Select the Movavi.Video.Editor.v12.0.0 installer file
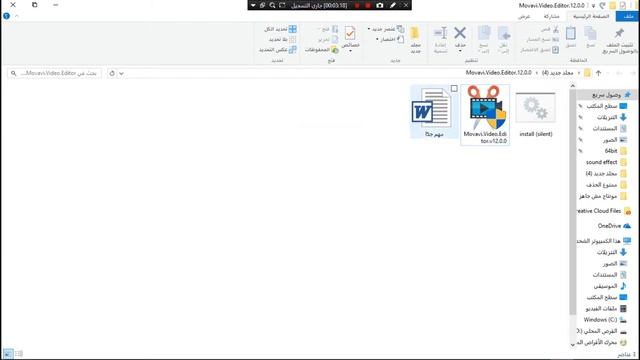 coord(485,114)
